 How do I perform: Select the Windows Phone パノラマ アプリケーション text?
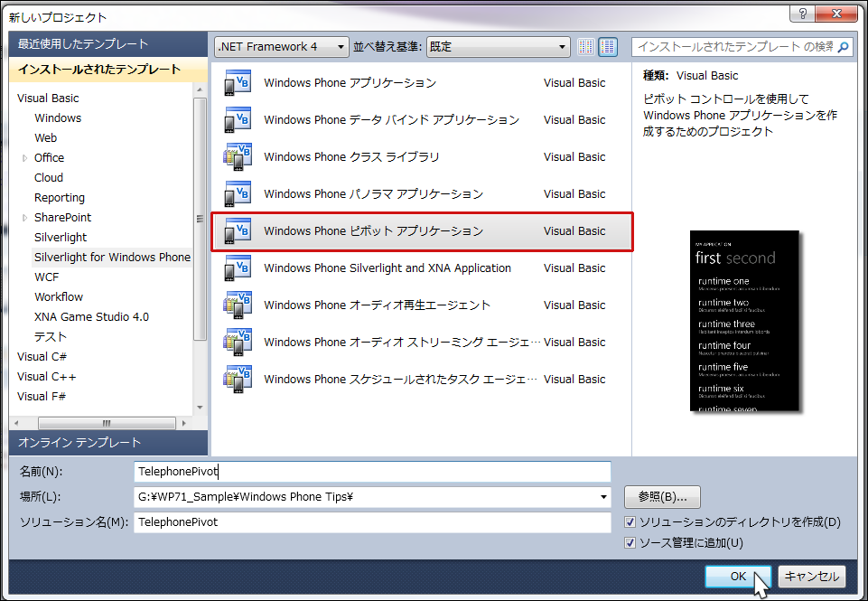(374, 194)
